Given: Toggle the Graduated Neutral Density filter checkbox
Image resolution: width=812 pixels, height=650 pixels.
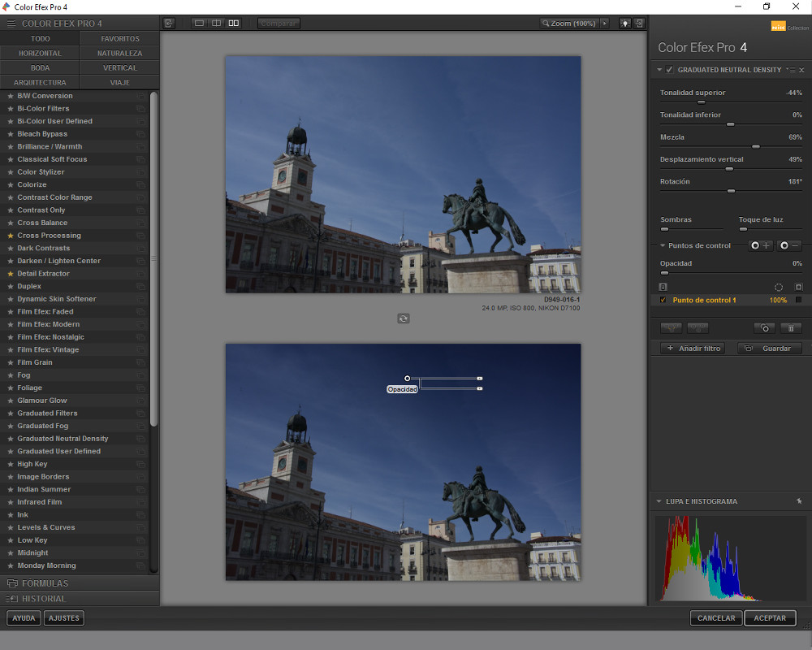Looking at the screenshot, I should point(668,69).
